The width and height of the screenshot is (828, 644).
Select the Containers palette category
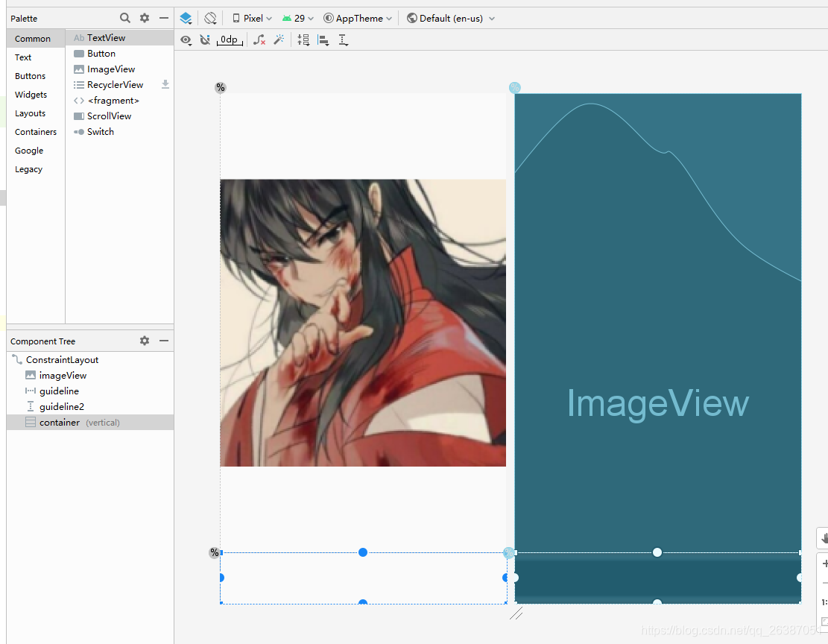pos(35,132)
